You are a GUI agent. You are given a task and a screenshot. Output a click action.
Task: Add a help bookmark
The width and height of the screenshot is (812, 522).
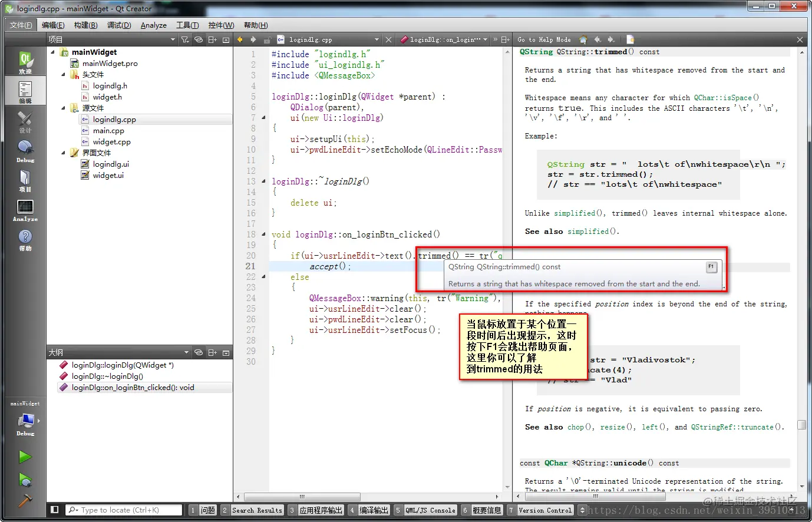pos(630,39)
